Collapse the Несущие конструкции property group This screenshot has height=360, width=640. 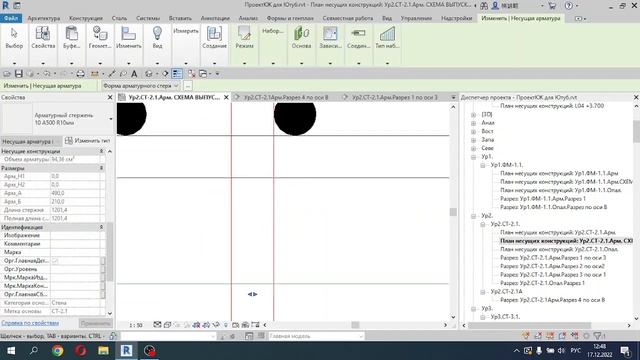pos(101,151)
